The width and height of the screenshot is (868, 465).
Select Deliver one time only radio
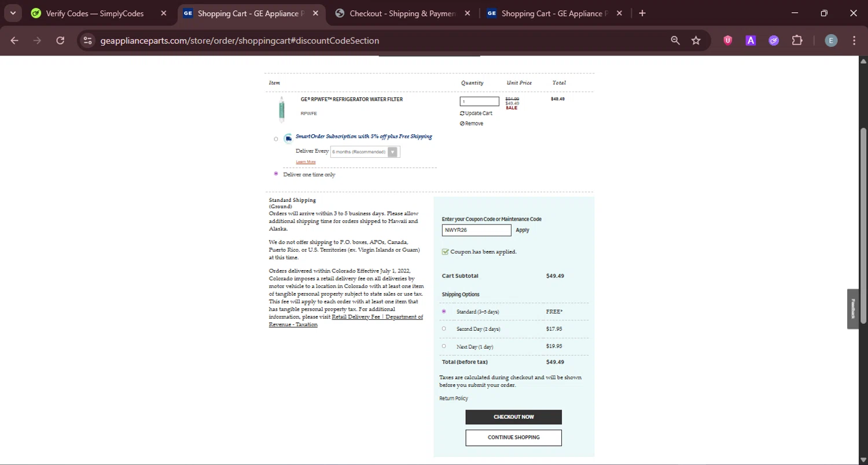click(276, 174)
